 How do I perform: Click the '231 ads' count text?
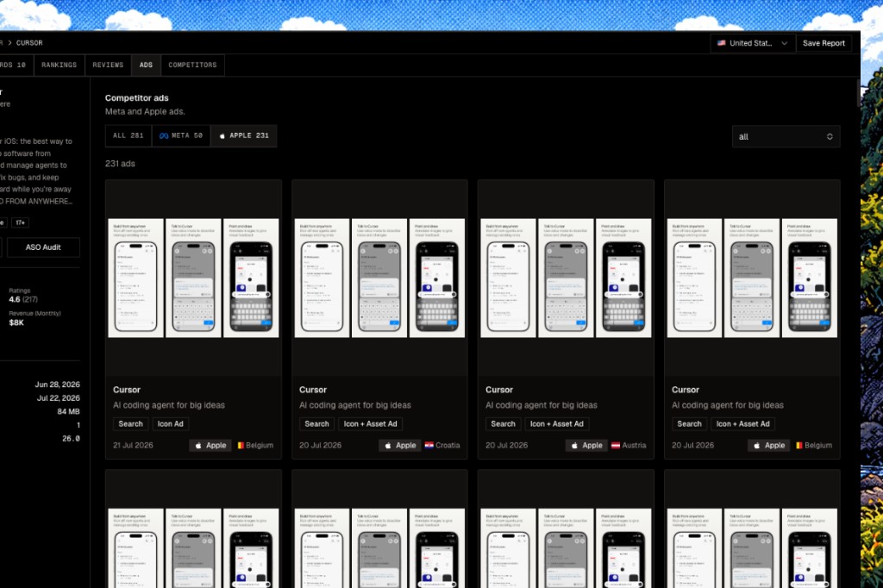click(120, 164)
